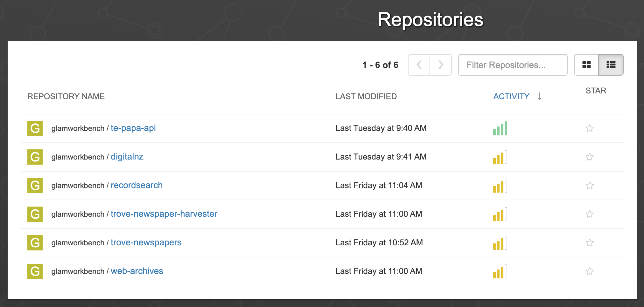Sort by REPOSITORY NAME column header
The width and height of the screenshot is (644, 307).
click(66, 96)
